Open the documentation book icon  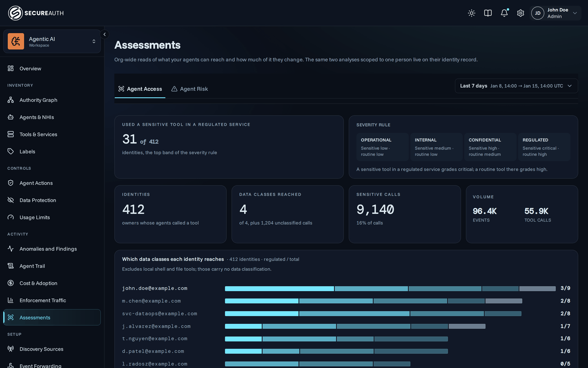pyautogui.click(x=488, y=13)
